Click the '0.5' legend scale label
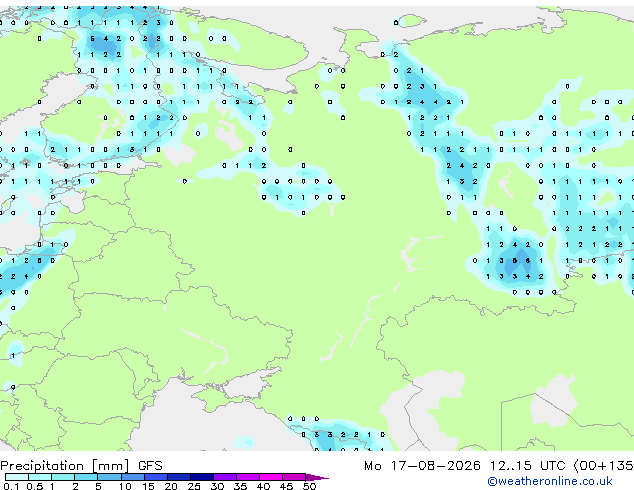 [35, 486]
